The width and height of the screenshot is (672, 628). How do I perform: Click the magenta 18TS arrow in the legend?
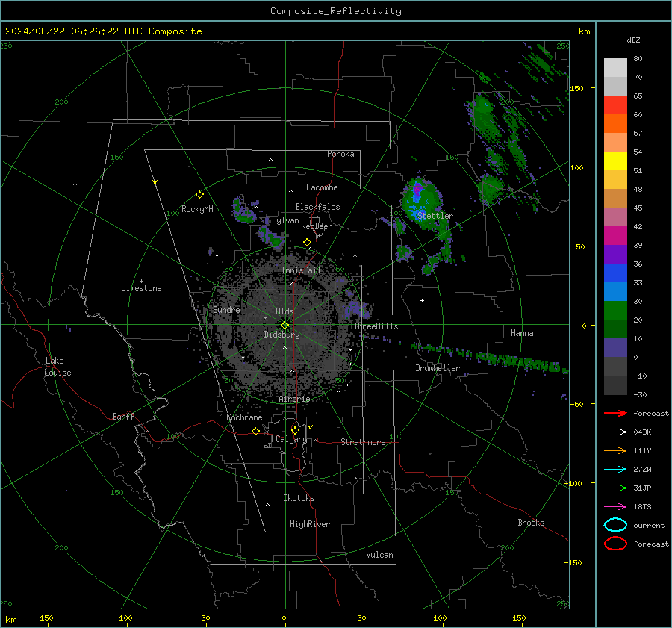pos(615,507)
